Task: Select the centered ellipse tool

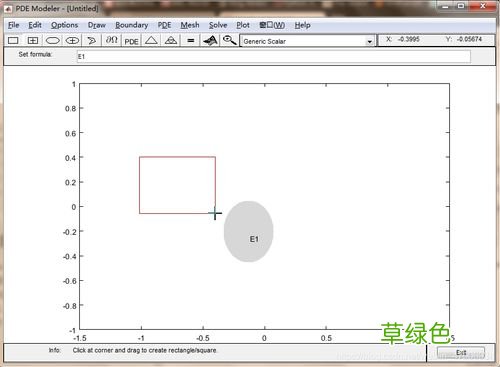Action: [72, 41]
